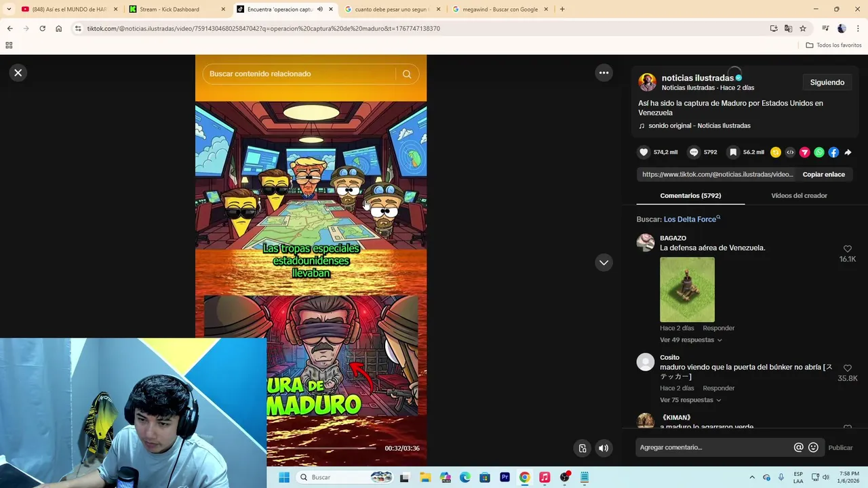
Task: Open the noticias ilustradas username link
Action: pos(698,78)
